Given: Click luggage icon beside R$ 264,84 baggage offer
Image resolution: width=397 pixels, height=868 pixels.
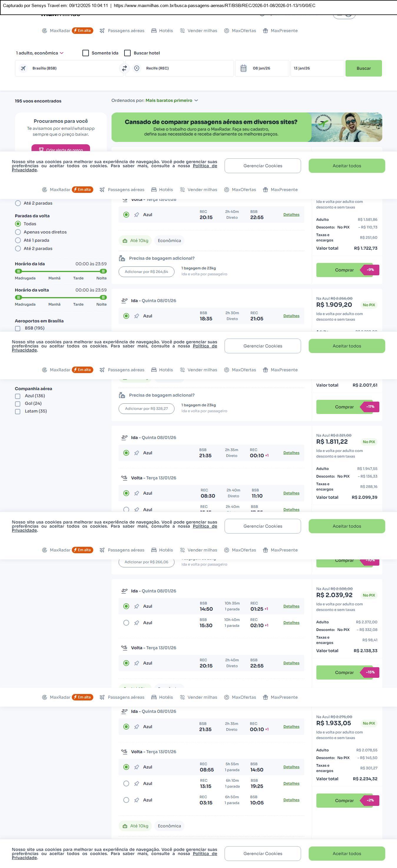Looking at the screenshot, I should coord(122,259).
